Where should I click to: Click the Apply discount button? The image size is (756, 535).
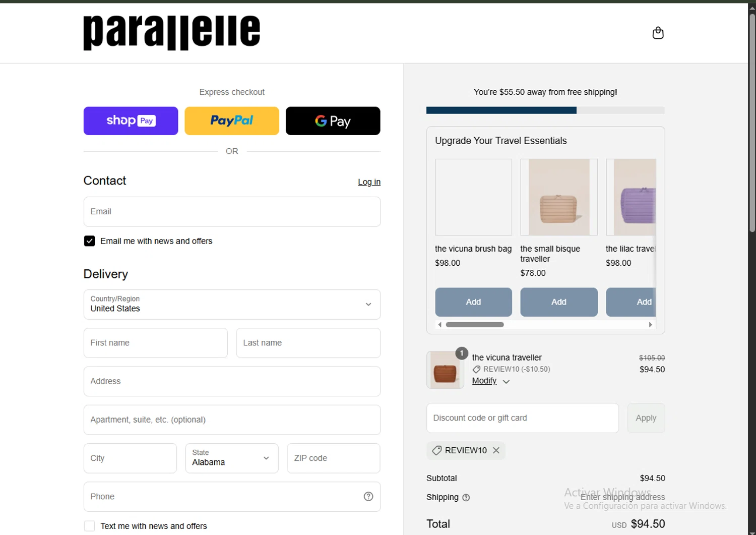click(x=646, y=418)
